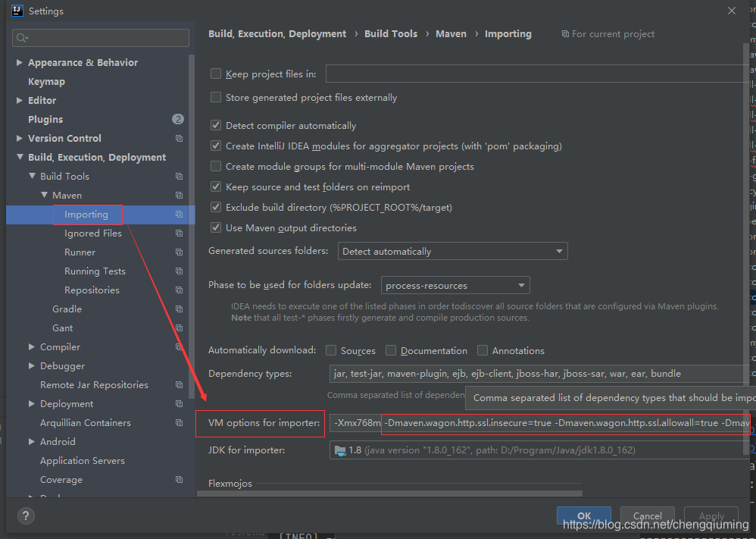Click the IntelliJ logo in the title bar
This screenshot has width=756, height=539.
pos(17,11)
